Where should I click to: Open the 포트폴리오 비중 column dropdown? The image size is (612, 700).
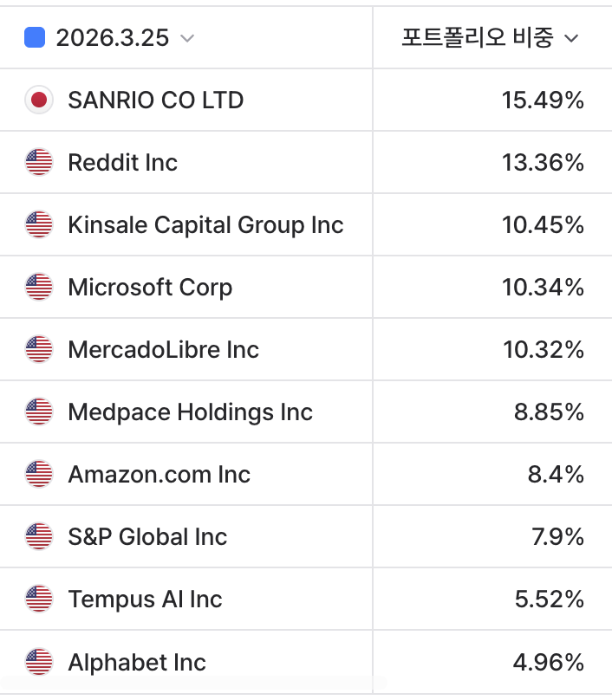click(x=570, y=38)
